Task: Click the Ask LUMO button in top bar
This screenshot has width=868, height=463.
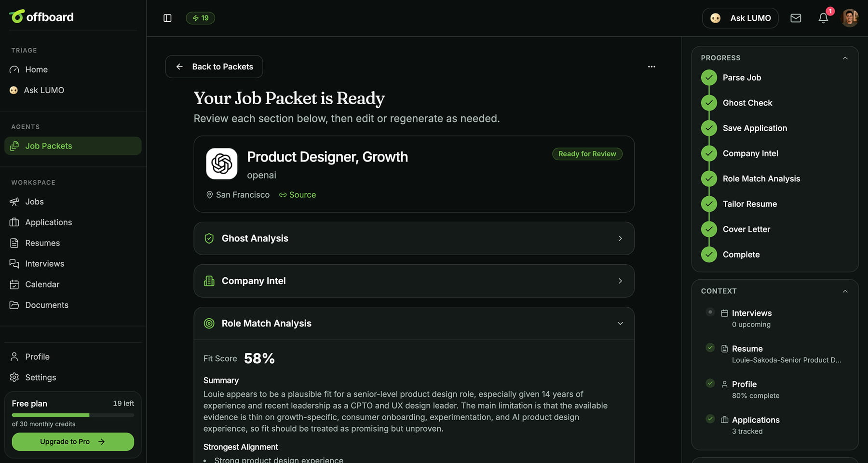Action: coord(740,18)
